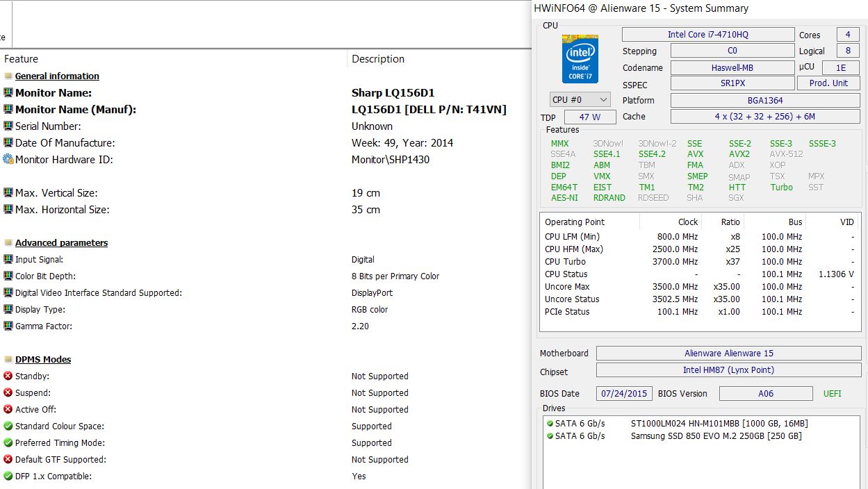Viewport: 868px width, 489px height.
Task: Click the Motherboard field Alienware Alienware 15
Action: tap(728, 354)
